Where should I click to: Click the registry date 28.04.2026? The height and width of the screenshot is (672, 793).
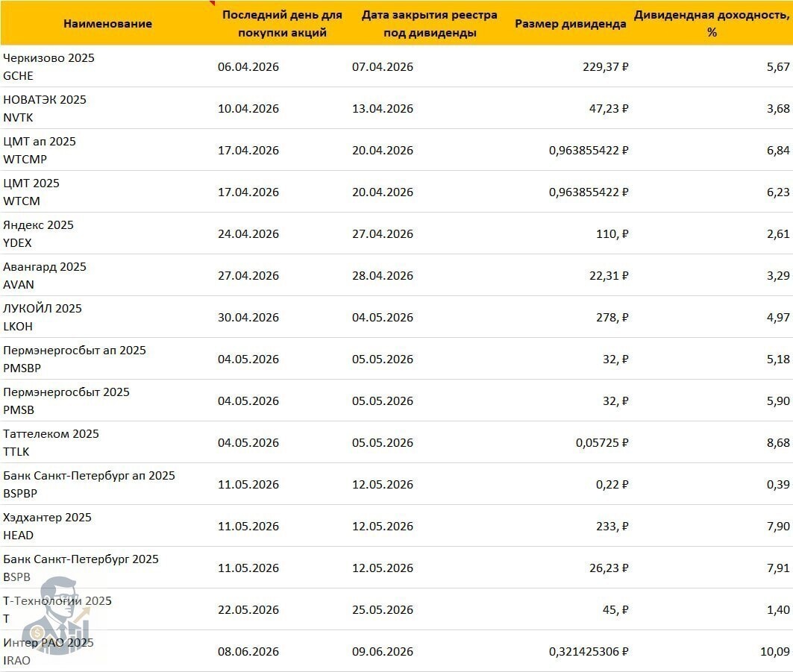point(383,275)
